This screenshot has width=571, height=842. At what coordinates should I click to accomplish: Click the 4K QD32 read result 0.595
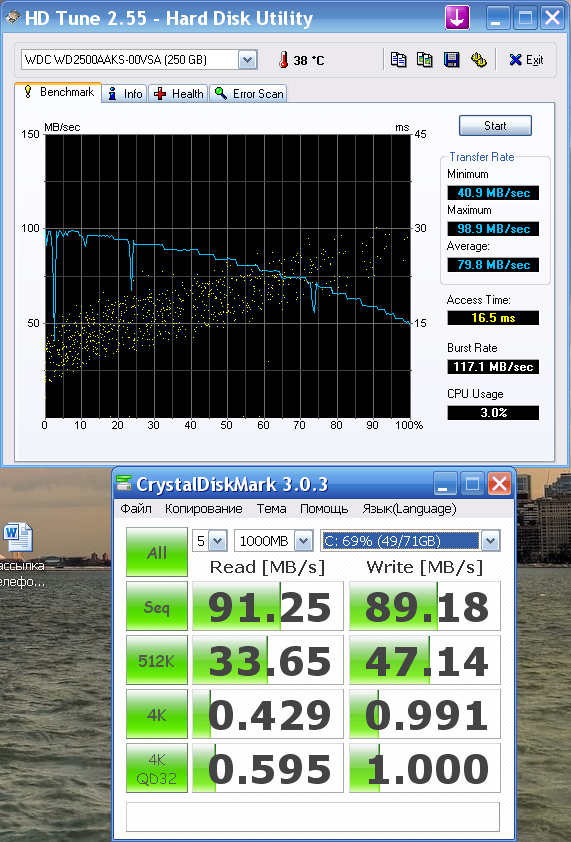(x=268, y=768)
